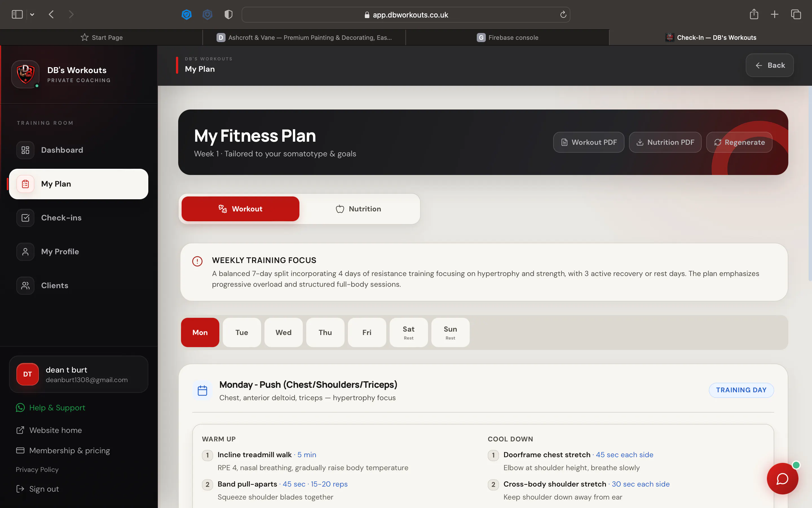The height and width of the screenshot is (508, 812).
Task: Click the TRAINING DAY badge
Action: pos(741,390)
